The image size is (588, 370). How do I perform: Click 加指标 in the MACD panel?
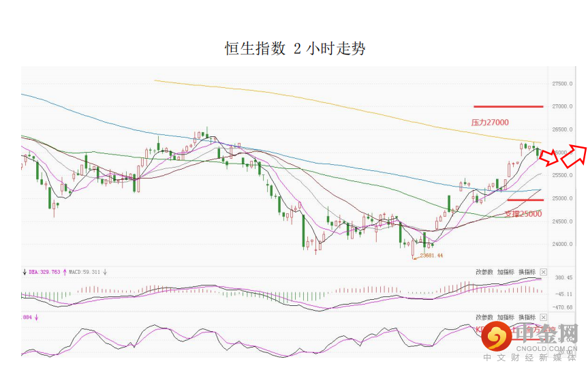(506, 271)
